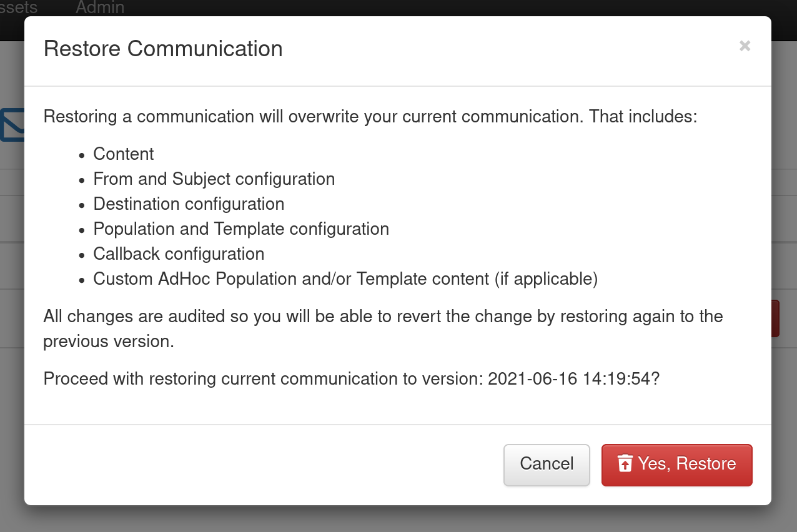Open the Admin menu
Viewport: 797px width, 532px height.
click(x=100, y=8)
